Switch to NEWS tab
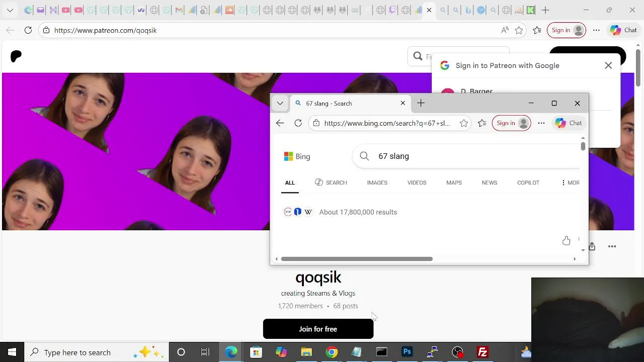This screenshot has width=644, height=362. [x=489, y=183]
